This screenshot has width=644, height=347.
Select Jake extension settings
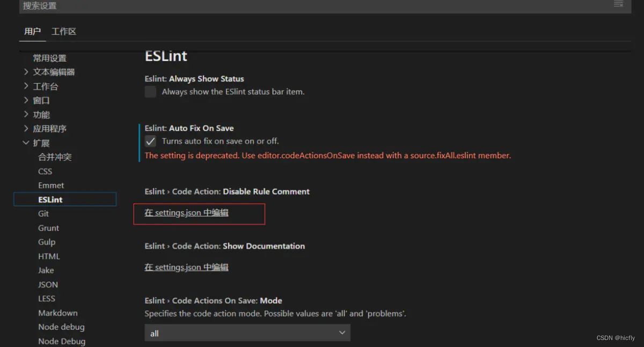(x=46, y=270)
